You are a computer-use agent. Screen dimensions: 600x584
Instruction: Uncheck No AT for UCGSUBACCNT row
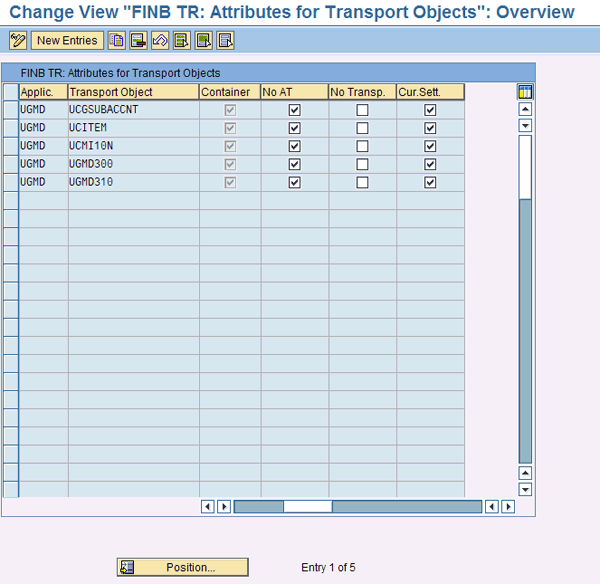[294, 110]
